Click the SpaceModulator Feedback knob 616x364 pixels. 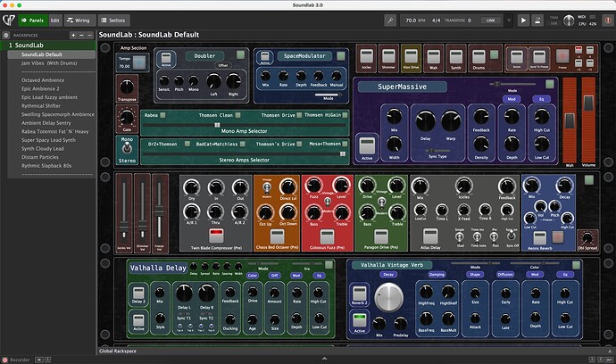point(319,76)
